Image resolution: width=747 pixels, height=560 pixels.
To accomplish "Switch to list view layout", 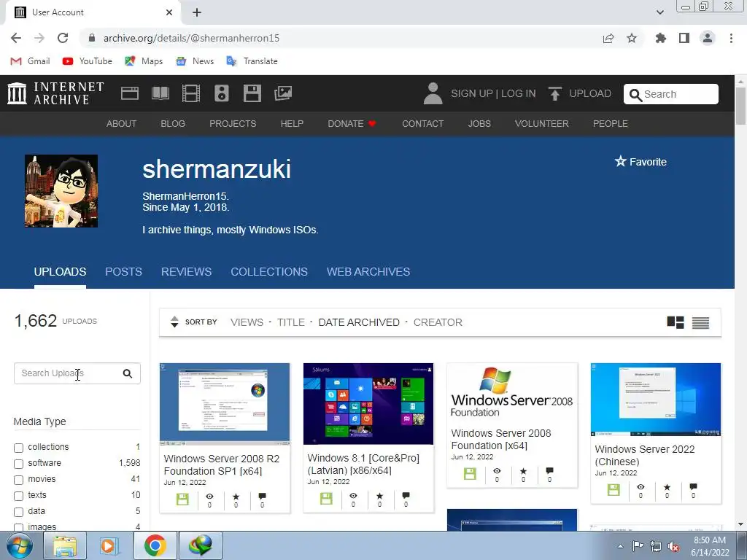I will [700, 323].
